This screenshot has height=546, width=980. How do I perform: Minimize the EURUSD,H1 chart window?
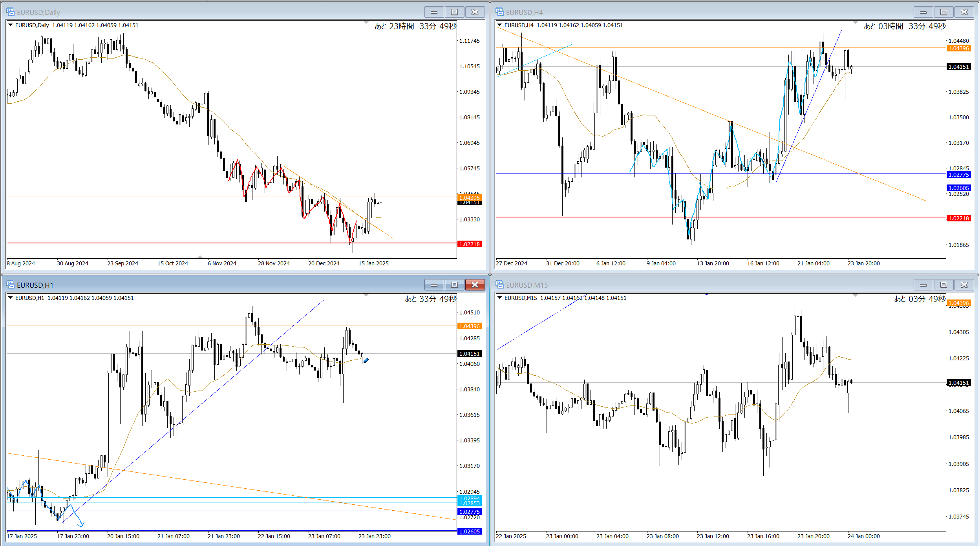[x=434, y=285]
